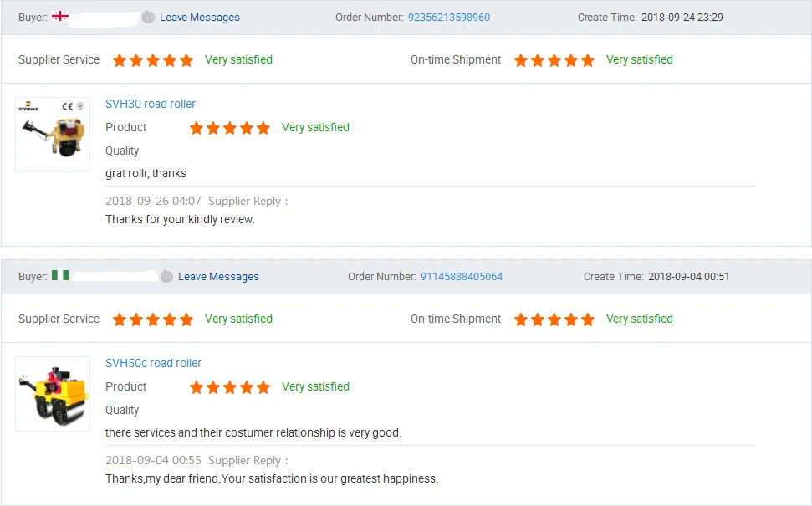Click the SVH30 road roller thumbnail image
Screen dimensions: 812x506
pyautogui.click(x=53, y=135)
